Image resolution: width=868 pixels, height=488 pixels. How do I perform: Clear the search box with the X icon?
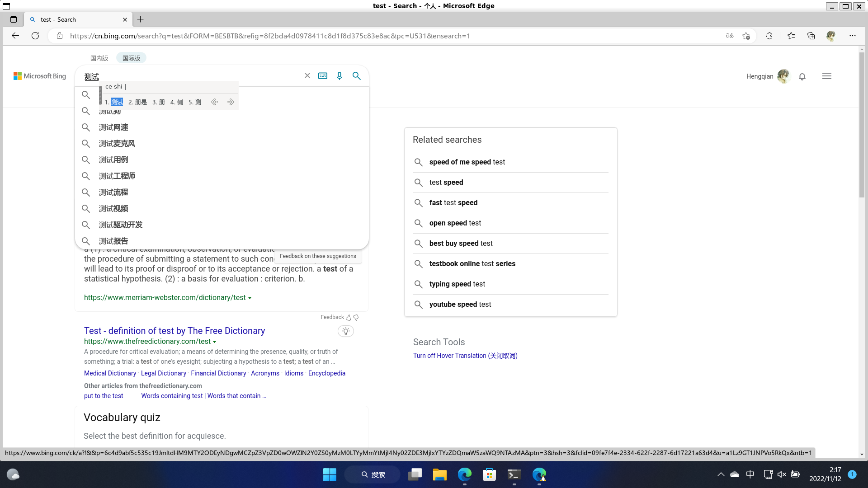307,75
